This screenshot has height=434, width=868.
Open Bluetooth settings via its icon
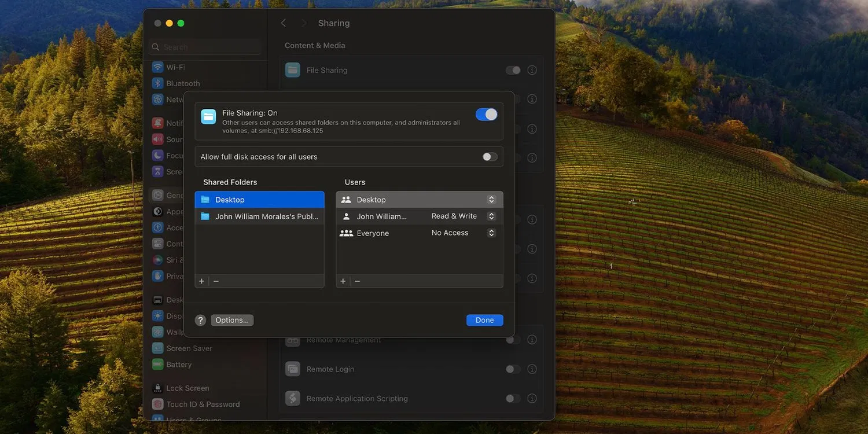(x=157, y=83)
